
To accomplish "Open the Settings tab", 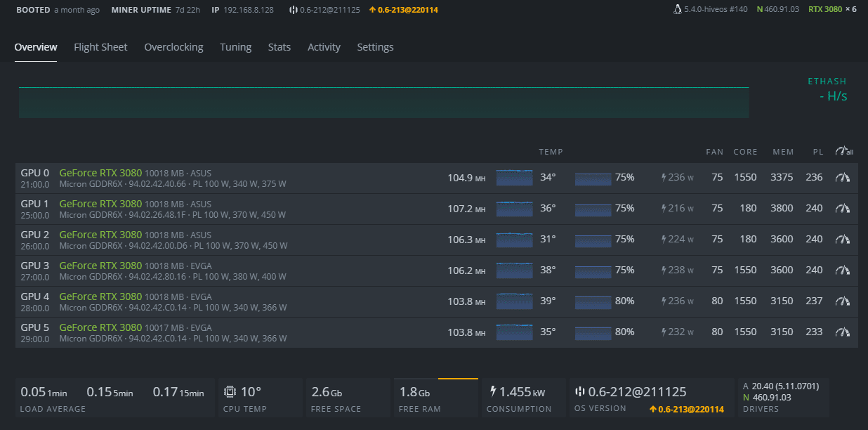I will click(375, 47).
